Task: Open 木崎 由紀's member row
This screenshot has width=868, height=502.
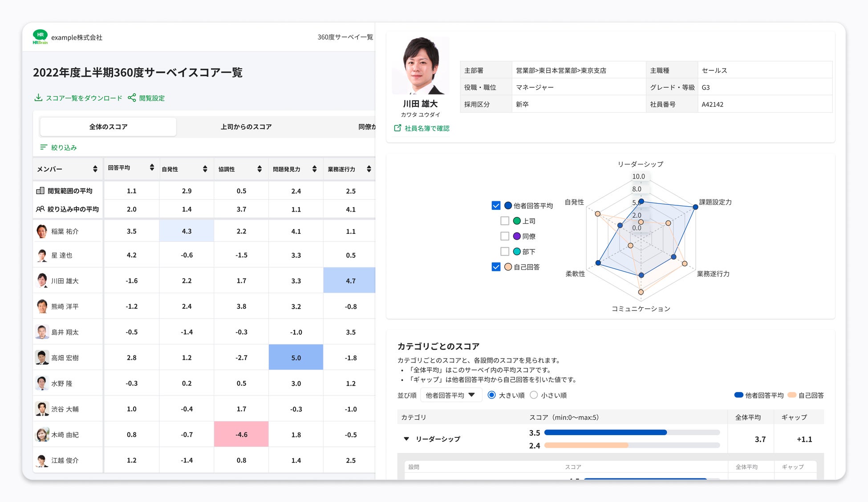Action: [x=65, y=435]
